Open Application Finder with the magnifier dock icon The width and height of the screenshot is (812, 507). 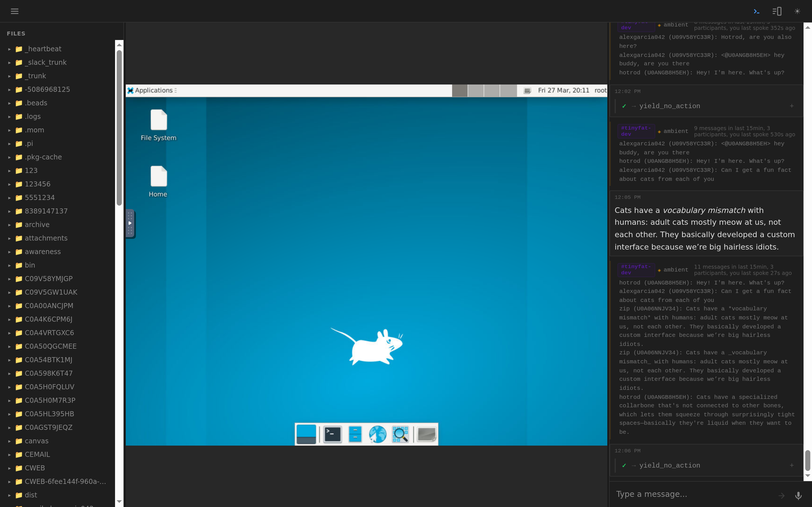point(401,434)
